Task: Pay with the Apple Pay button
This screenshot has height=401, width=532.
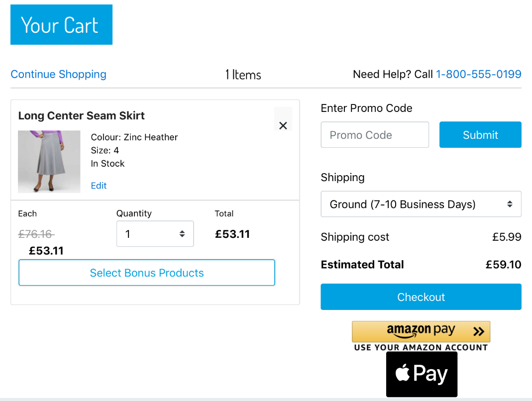Action: click(422, 374)
